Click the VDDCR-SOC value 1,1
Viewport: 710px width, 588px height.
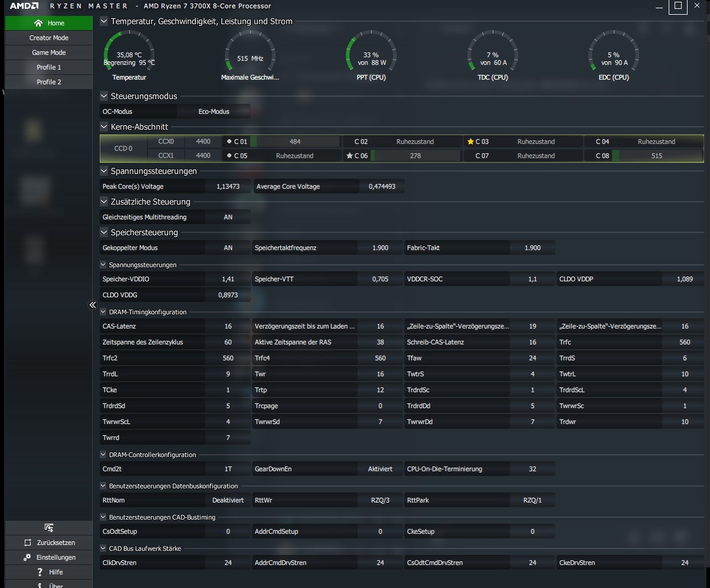tap(532, 279)
